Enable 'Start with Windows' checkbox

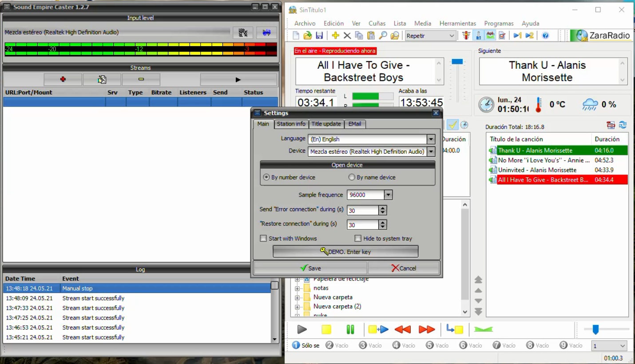263,238
